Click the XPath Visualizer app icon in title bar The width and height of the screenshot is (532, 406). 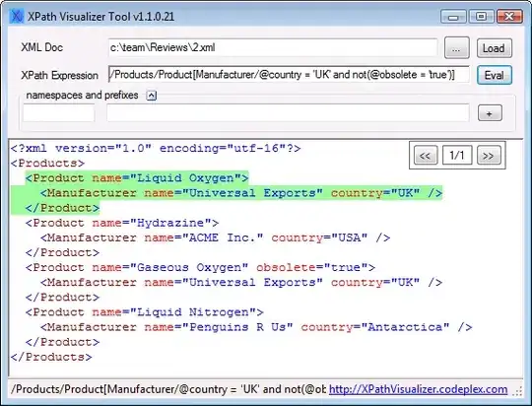pos(16,16)
